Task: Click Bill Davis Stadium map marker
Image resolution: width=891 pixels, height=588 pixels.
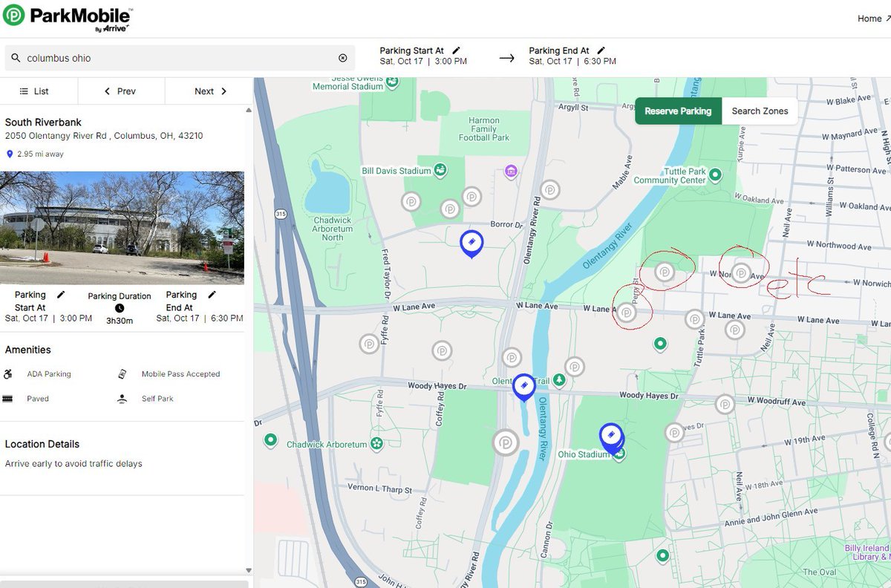Action: tap(440, 170)
